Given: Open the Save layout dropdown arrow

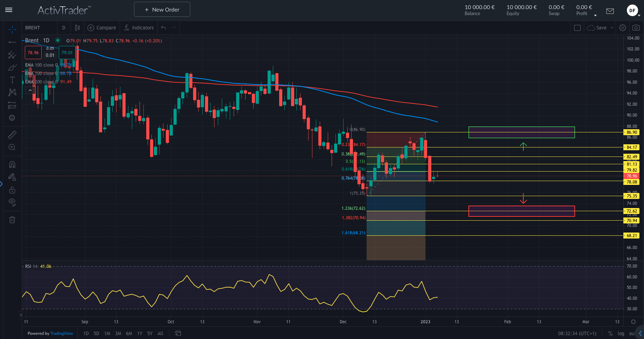Looking at the screenshot, I should click(x=612, y=27).
